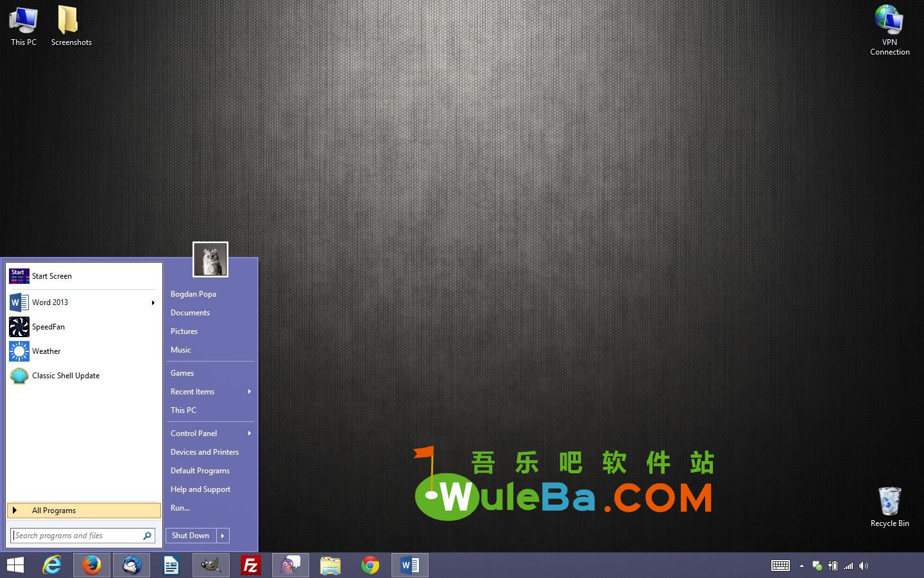
Task: Launch LibreOffice Writer from the taskbar
Action: coord(171,565)
